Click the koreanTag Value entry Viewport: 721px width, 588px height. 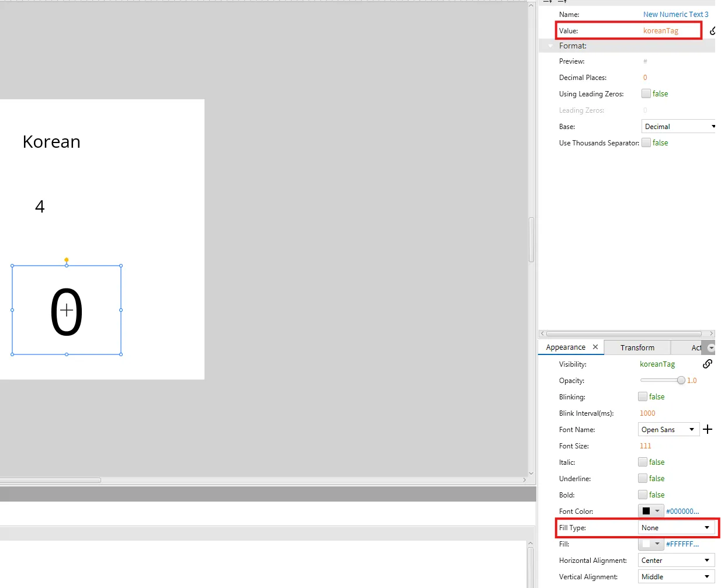[x=661, y=31]
